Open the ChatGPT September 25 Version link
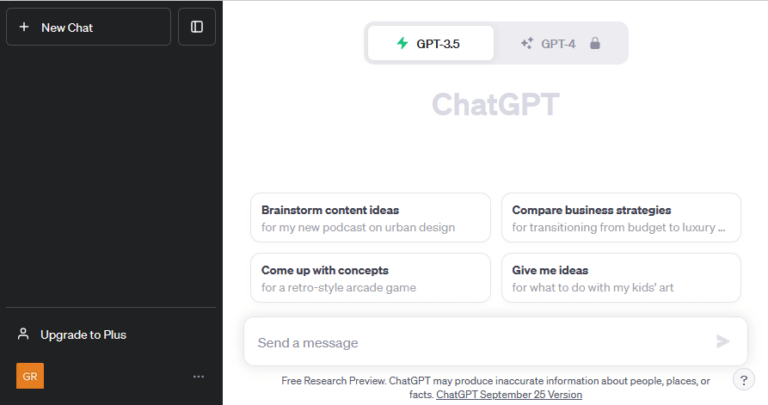Image resolution: width=768 pixels, height=405 pixels. click(509, 395)
